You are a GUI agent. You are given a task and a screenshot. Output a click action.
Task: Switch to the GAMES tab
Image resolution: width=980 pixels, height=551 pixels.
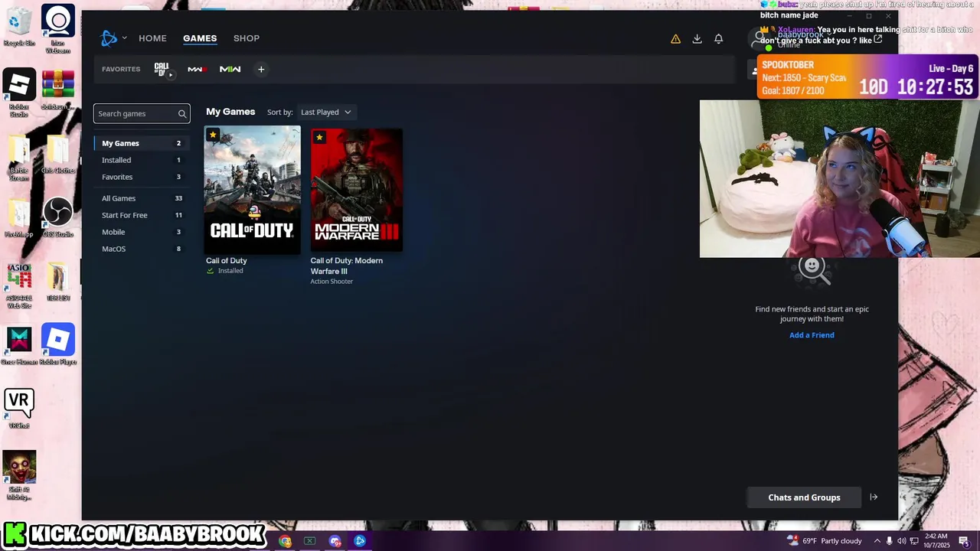(x=200, y=38)
